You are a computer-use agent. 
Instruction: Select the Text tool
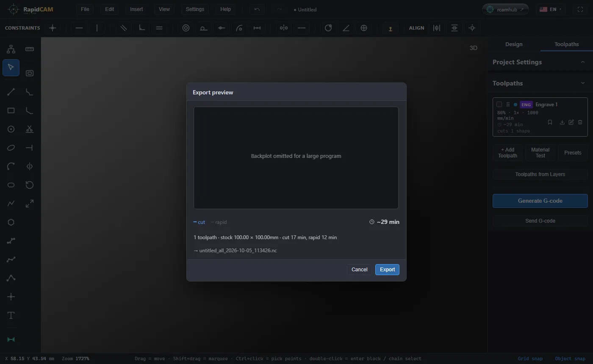click(11, 315)
